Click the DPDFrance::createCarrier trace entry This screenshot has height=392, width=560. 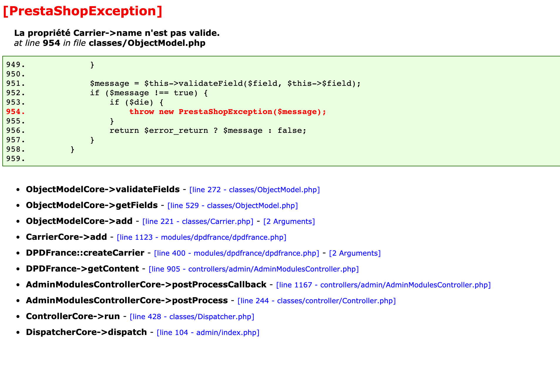[x=85, y=253]
